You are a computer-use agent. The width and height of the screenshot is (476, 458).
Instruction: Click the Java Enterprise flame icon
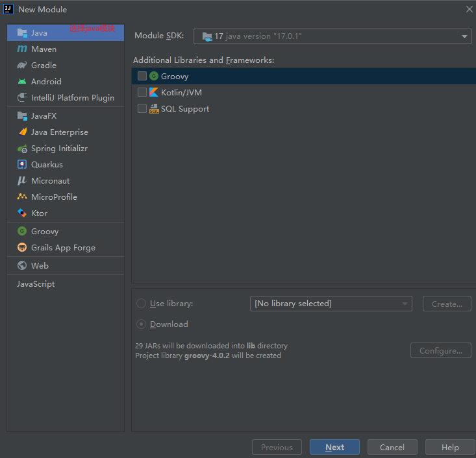23,132
